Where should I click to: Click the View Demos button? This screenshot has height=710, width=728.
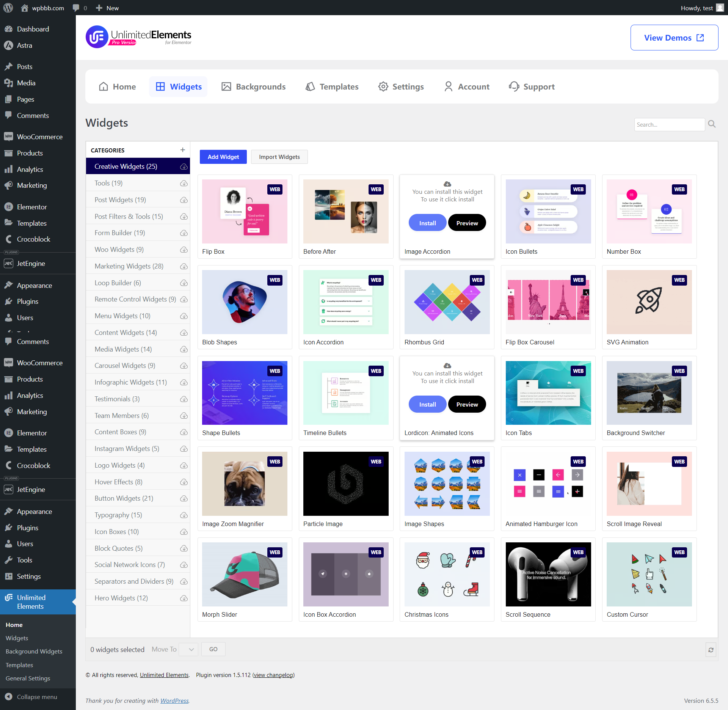[x=674, y=38]
